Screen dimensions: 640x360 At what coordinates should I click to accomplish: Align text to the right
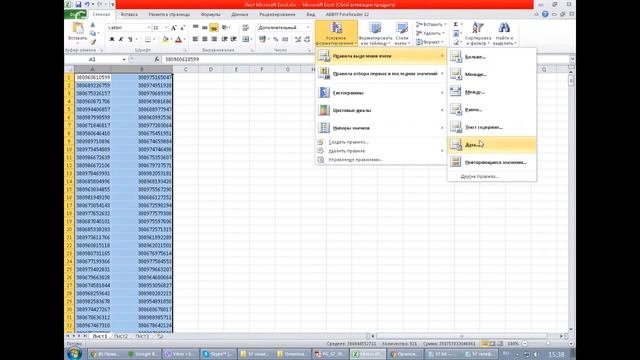click(x=213, y=39)
